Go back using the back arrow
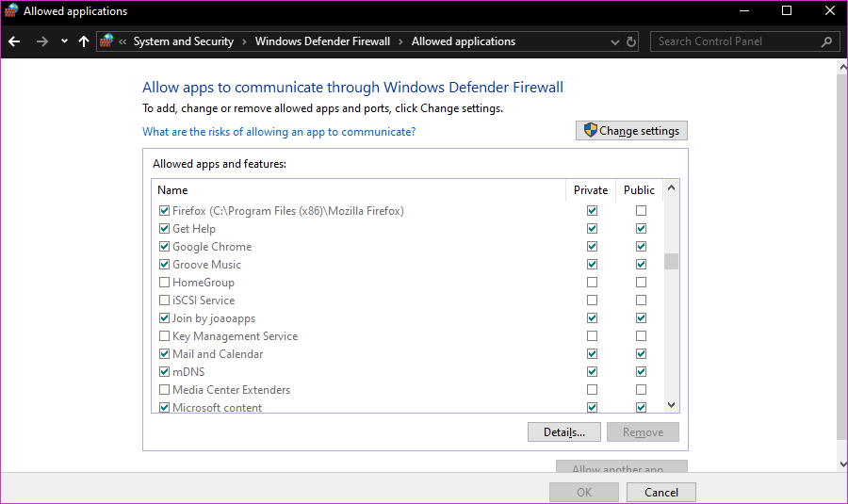Viewport: 848px width, 504px height. 14,41
